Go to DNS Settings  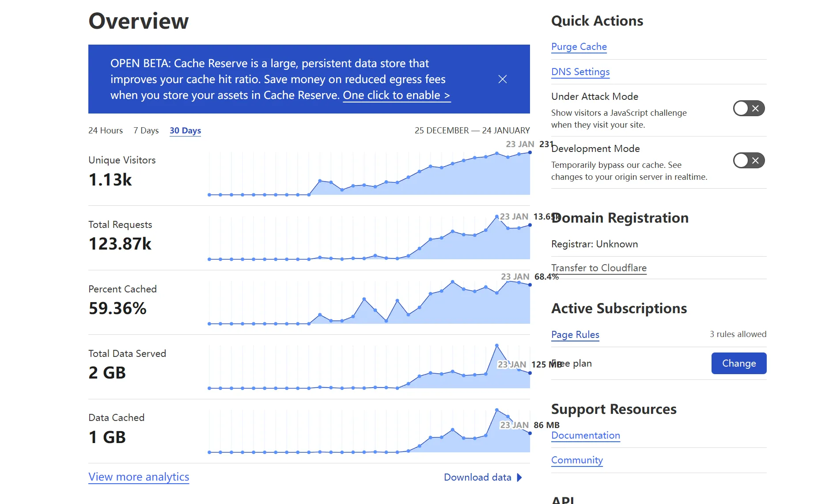580,72
